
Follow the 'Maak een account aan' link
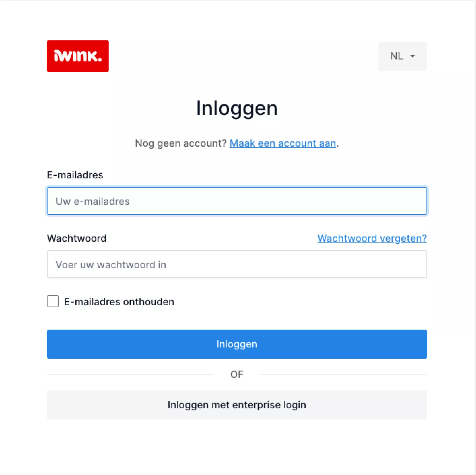283,143
